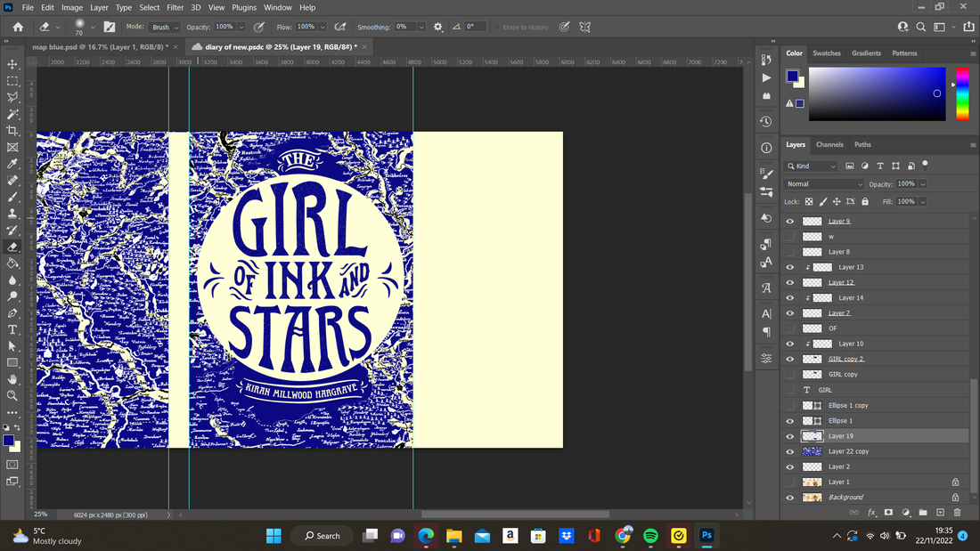Select the Eraser tool in the toolbox

pos(12,247)
